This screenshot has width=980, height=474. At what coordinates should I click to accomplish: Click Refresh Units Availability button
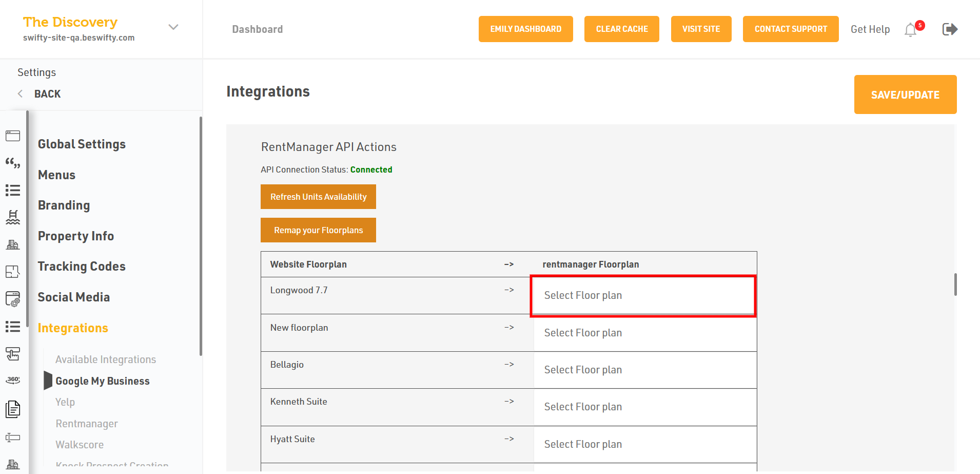[x=318, y=197]
